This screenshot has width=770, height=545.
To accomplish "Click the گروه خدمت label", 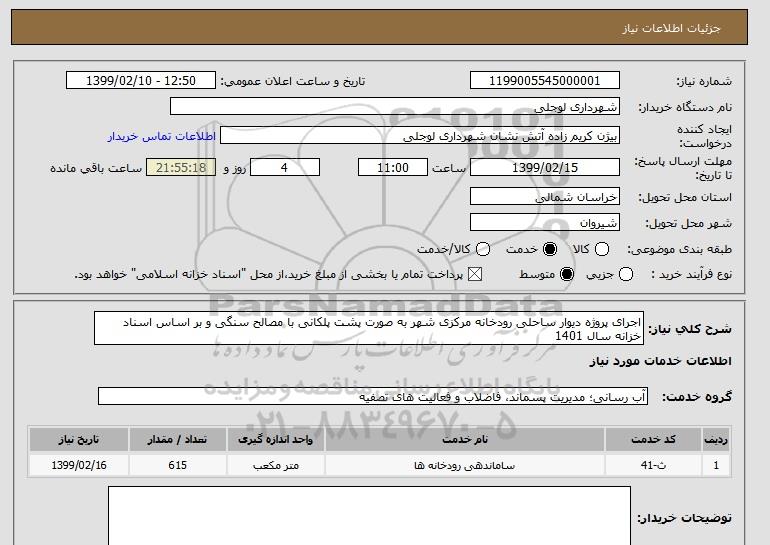I will coord(696,397).
